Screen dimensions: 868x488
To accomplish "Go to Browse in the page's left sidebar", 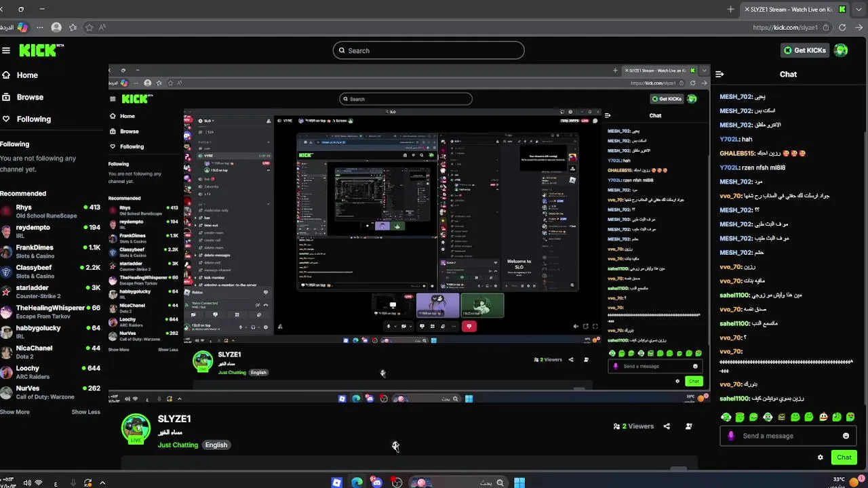I will [30, 97].
